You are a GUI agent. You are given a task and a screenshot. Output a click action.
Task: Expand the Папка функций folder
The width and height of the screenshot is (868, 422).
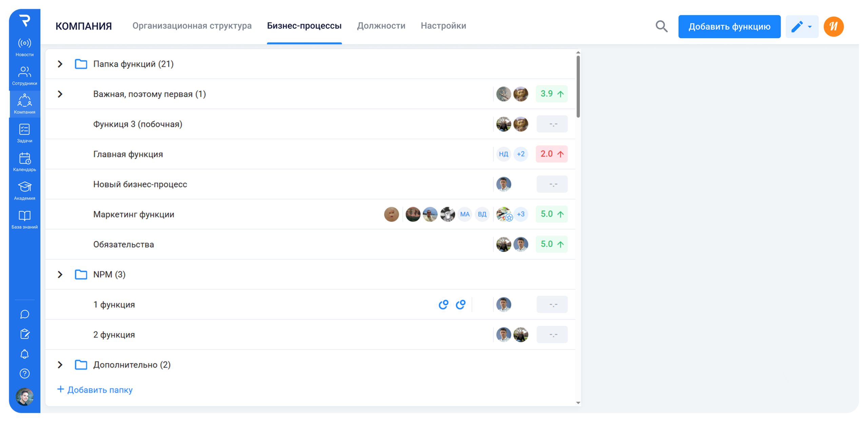point(60,64)
